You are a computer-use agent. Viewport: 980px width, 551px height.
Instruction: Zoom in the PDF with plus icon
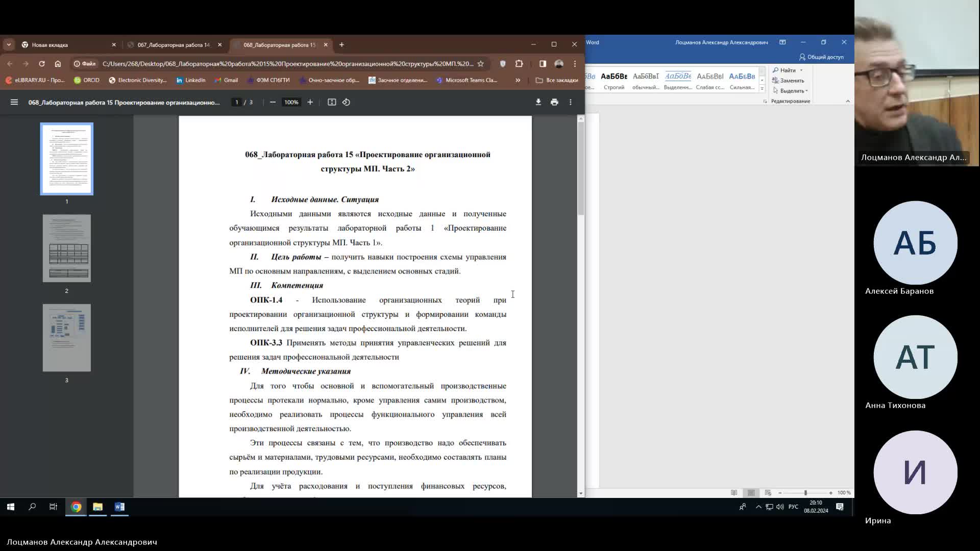tap(310, 102)
